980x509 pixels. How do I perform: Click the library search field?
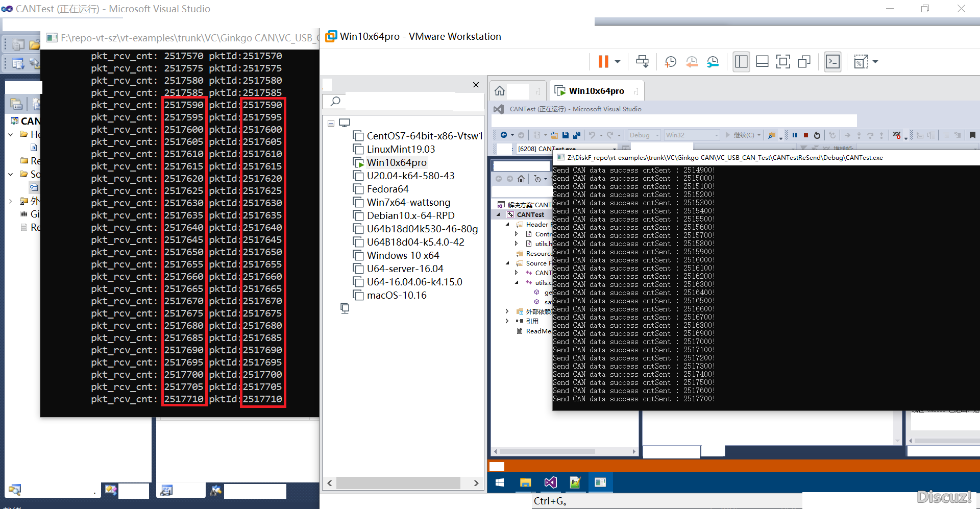(403, 101)
